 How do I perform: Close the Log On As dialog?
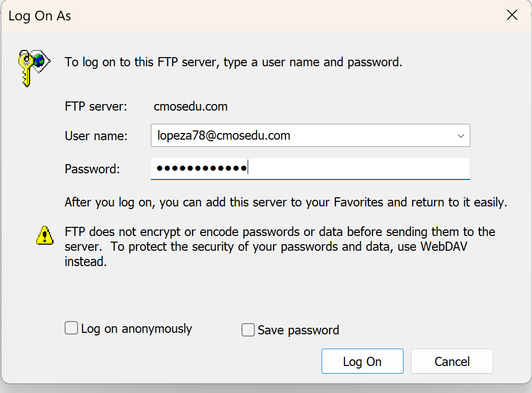coord(512,15)
